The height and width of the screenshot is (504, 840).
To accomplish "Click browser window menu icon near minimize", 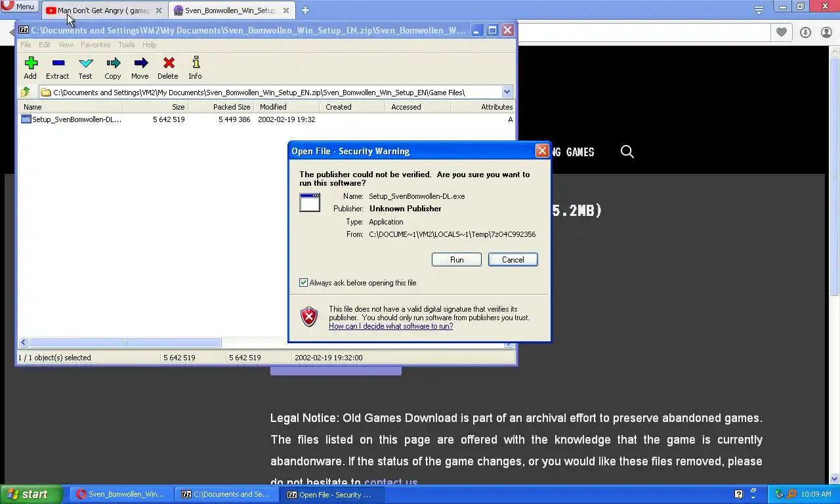I will (x=759, y=10).
